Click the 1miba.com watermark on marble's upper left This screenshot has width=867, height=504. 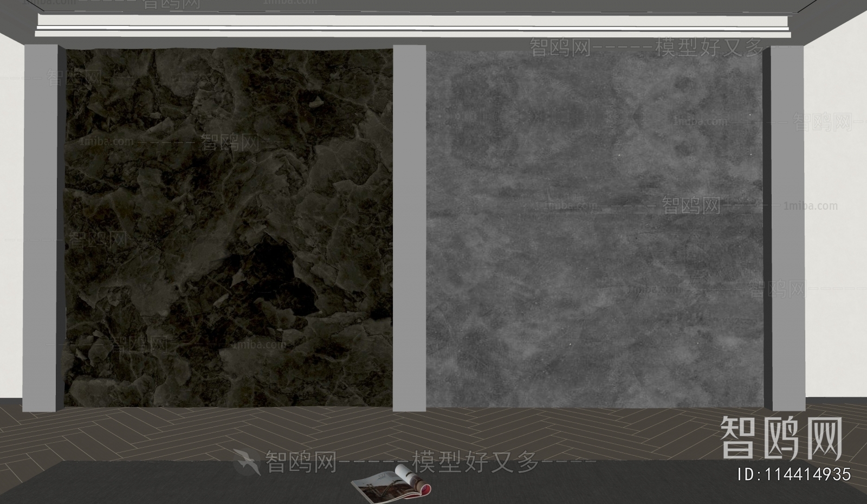tap(99, 142)
